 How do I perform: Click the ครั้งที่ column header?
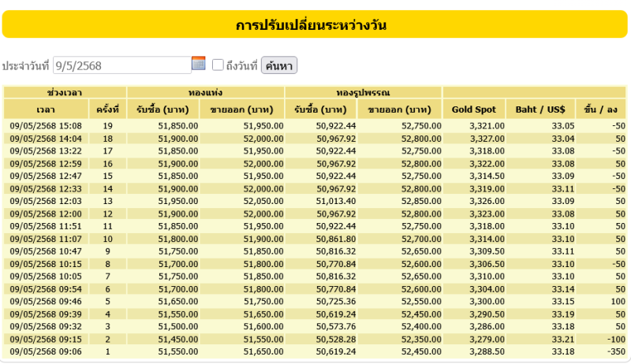pos(107,110)
